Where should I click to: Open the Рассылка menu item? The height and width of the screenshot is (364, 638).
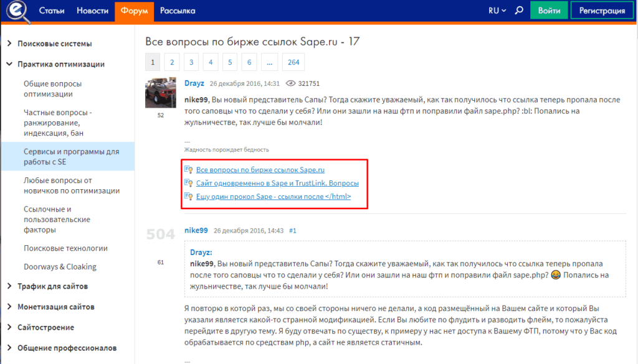click(178, 11)
